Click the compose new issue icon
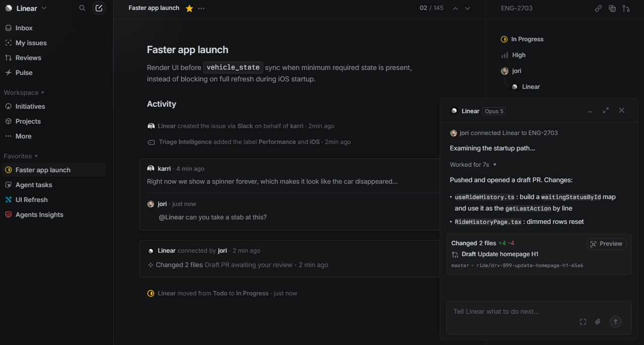 point(99,8)
